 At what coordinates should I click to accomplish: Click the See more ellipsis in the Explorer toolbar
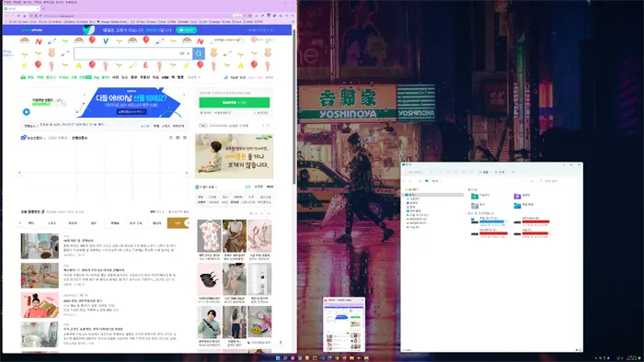pos(513,172)
